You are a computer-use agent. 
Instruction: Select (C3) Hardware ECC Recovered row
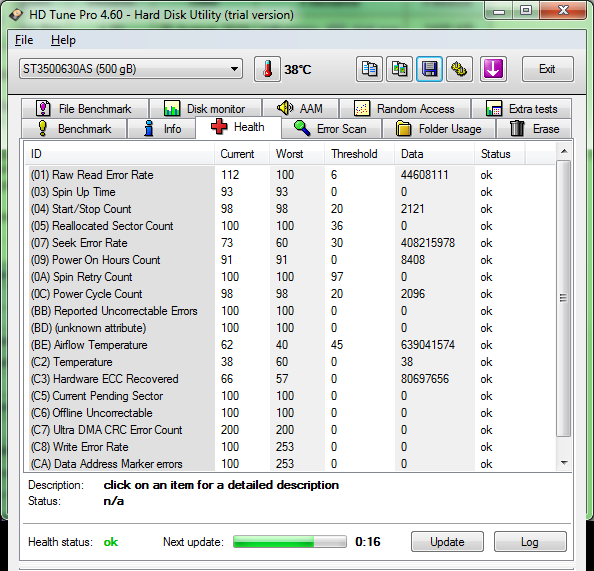(290, 379)
